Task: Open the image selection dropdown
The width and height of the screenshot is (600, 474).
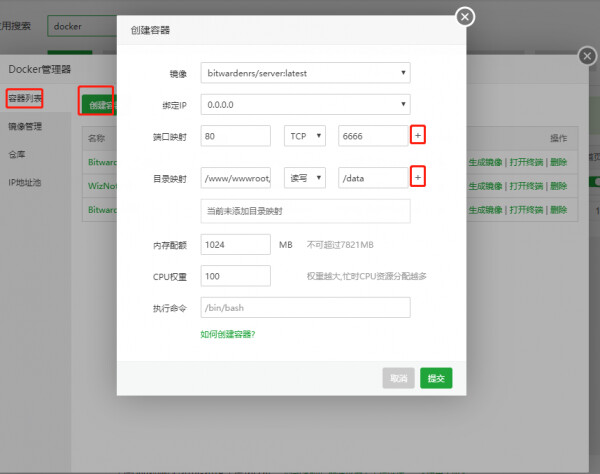Action: pos(305,73)
